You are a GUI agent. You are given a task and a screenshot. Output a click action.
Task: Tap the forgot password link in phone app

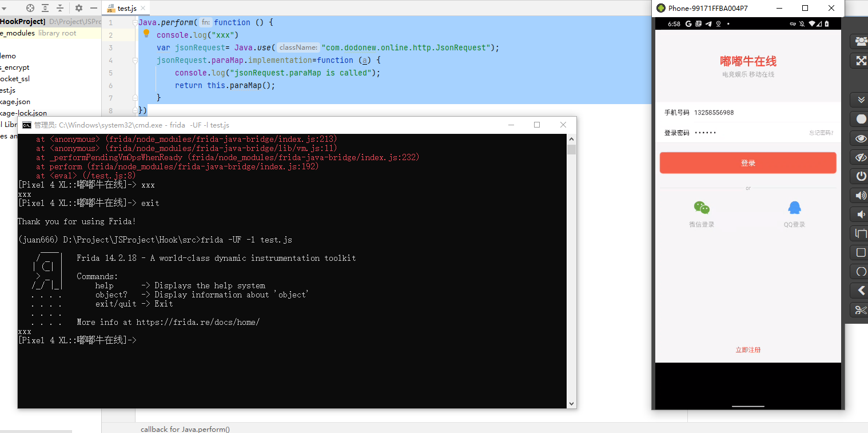click(x=821, y=133)
